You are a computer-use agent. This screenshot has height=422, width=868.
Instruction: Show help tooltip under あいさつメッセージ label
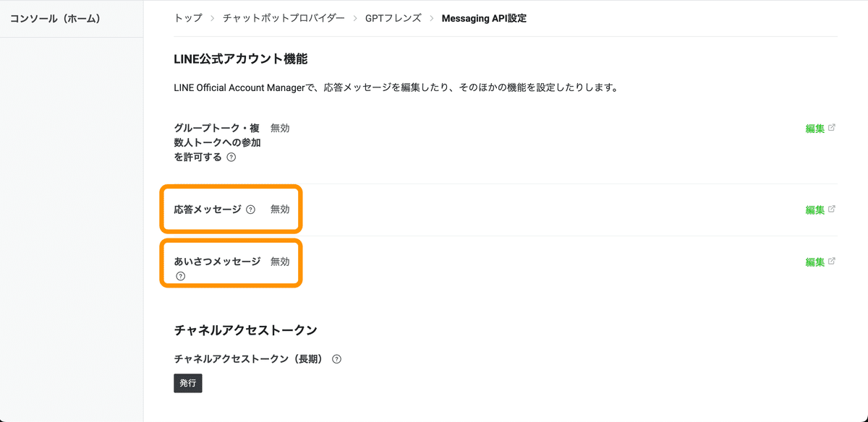pos(180,276)
